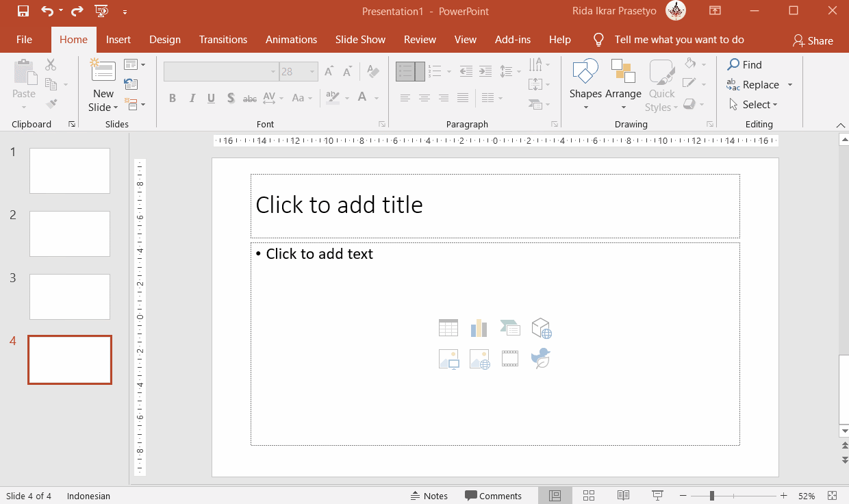
Task: Click the Share button
Action: 813,40
